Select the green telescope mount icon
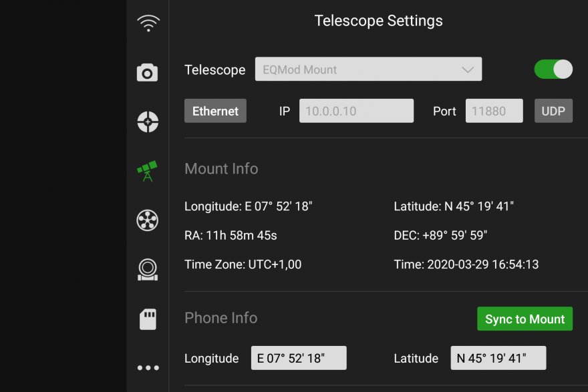The image size is (588, 392). pos(148,171)
